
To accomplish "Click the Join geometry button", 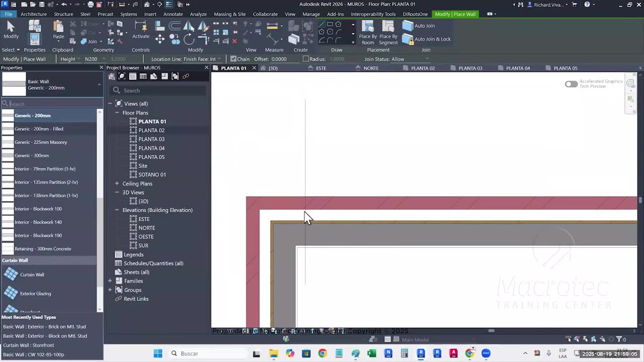I will (89, 41).
